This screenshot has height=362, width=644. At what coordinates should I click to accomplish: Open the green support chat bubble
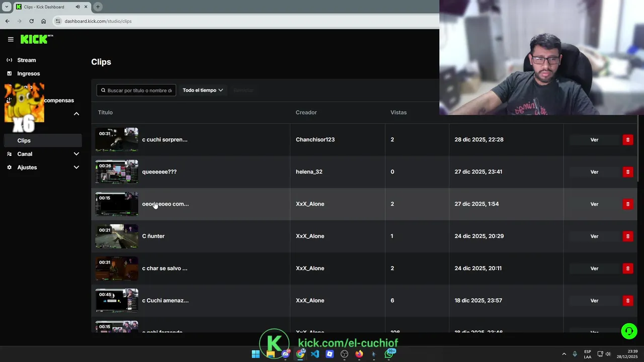(x=629, y=331)
